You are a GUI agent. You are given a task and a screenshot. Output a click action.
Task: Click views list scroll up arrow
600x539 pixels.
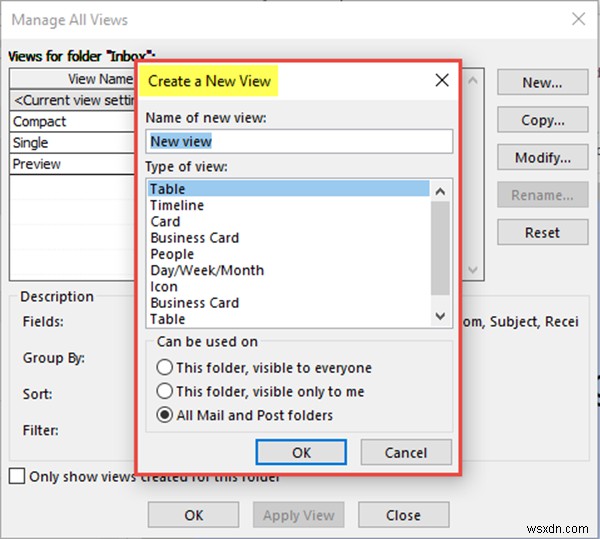473,80
